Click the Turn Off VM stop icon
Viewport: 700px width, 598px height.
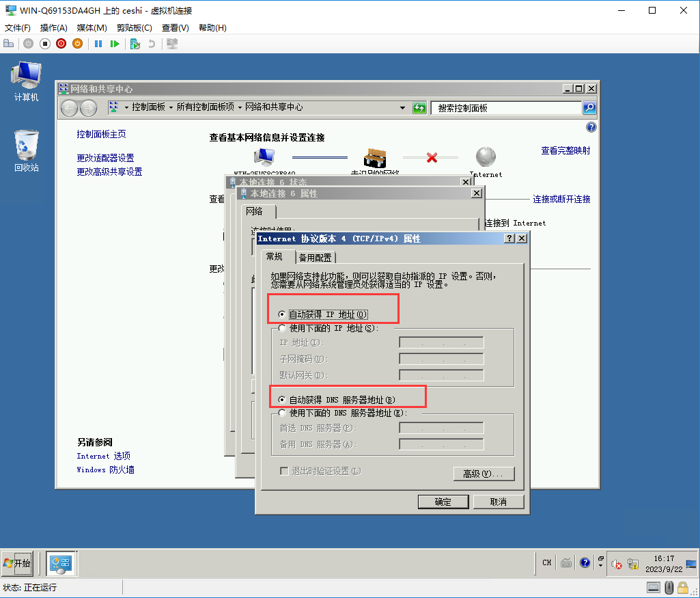pyautogui.click(x=45, y=44)
